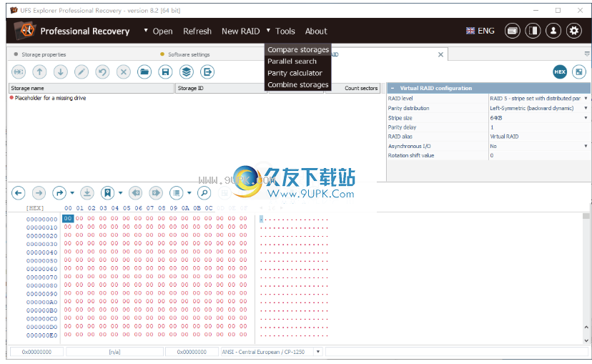
Task: Open the ANSI encoding dropdown in status bar
Action: click(x=318, y=352)
